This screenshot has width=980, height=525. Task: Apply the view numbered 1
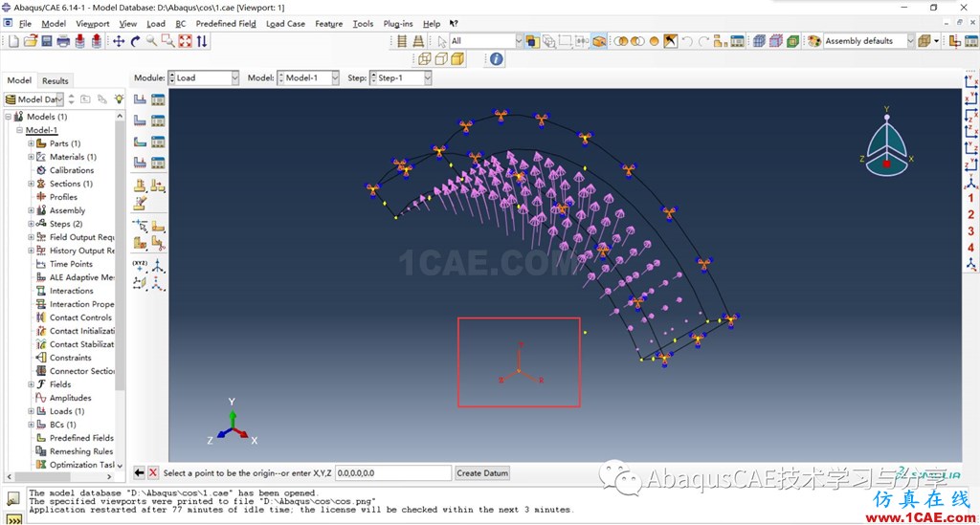coord(970,198)
